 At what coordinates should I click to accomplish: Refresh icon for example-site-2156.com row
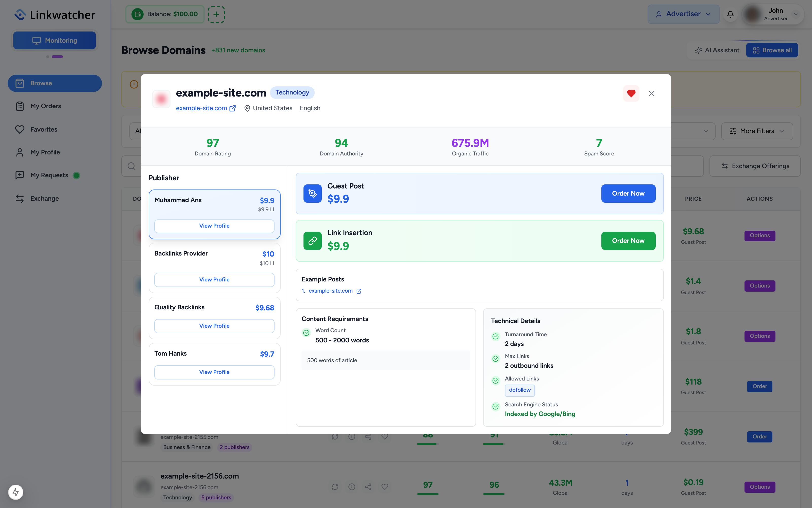[x=335, y=487]
